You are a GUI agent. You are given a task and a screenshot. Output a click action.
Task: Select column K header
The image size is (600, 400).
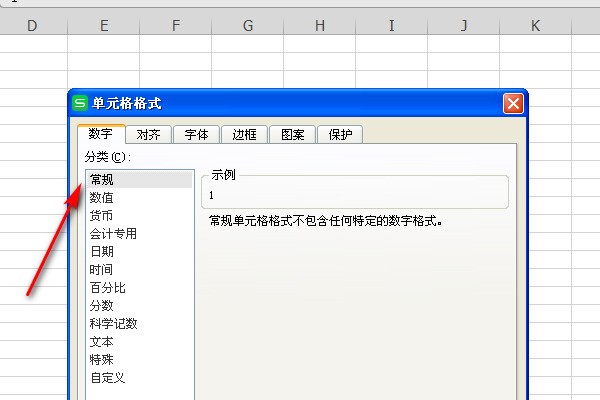click(x=535, y=26)
